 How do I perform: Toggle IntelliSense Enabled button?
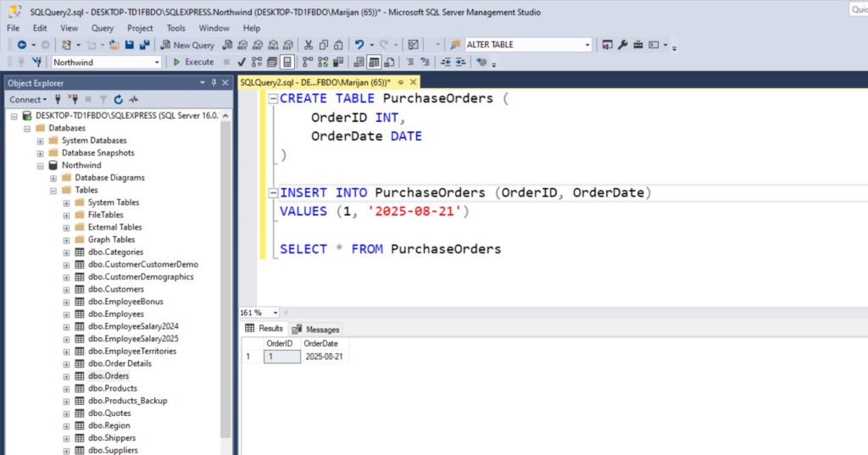point(287,62)
